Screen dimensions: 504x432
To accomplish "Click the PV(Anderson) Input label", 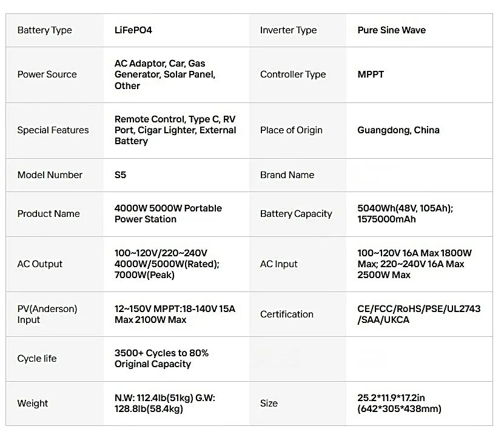I will coord(47,314).
